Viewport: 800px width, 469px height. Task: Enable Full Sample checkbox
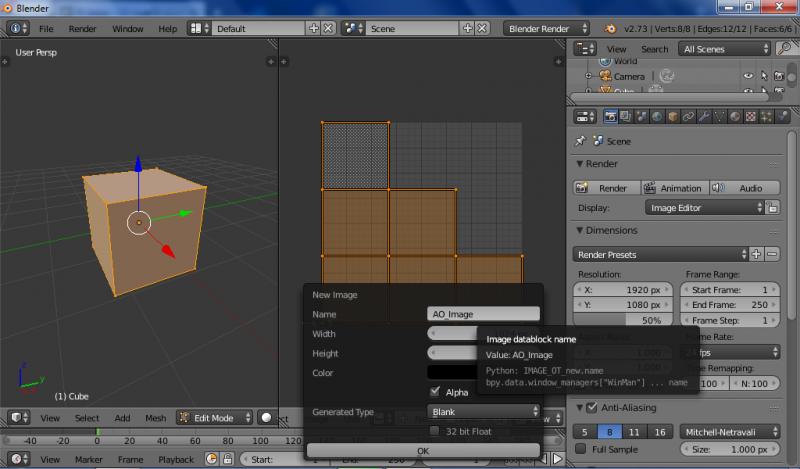pyautogui.click(x=581, y=449)
